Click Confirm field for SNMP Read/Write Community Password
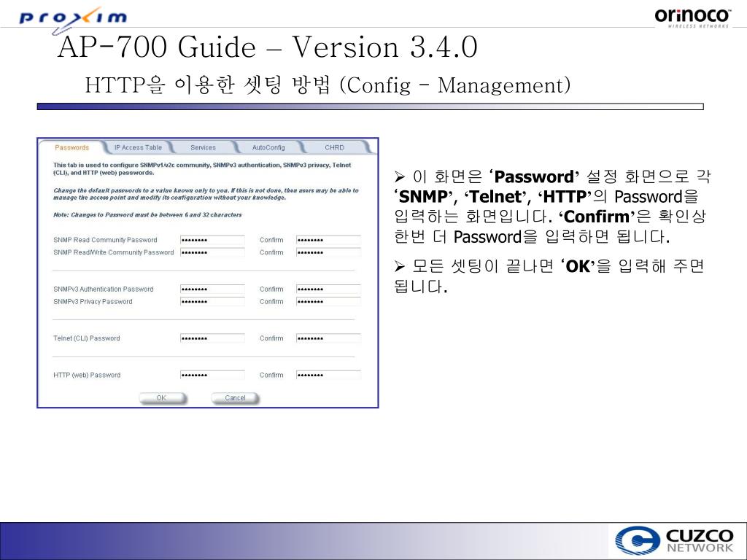This screenshot has height=560, width=747. coord(328,252)
